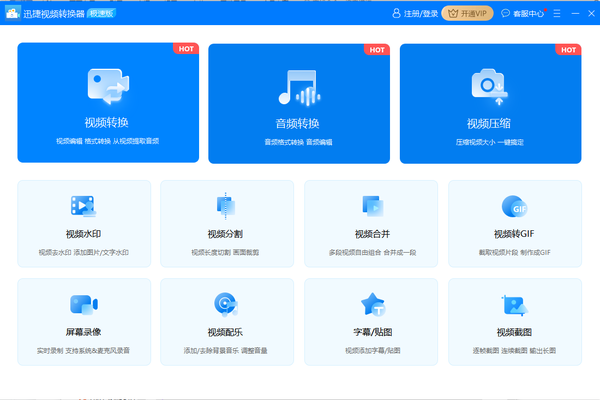Click the user avatar icon beside 注册/登录
The image size is (600, 400).
[x=396, y=14]
